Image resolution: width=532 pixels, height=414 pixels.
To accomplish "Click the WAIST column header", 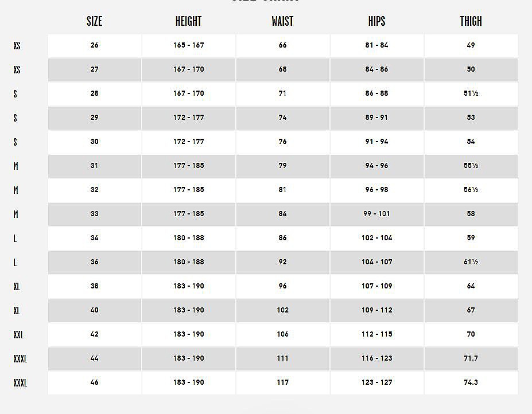I will 282,21.
